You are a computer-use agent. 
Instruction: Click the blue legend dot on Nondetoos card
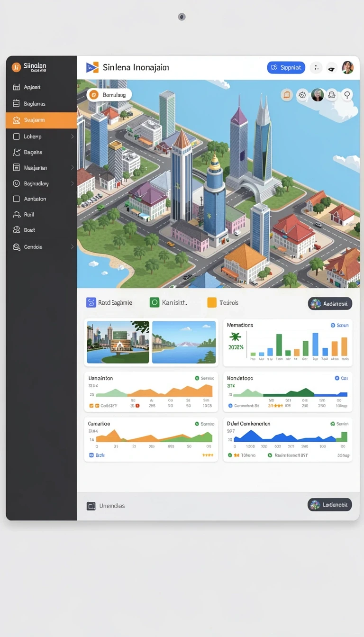click(230, 406)
